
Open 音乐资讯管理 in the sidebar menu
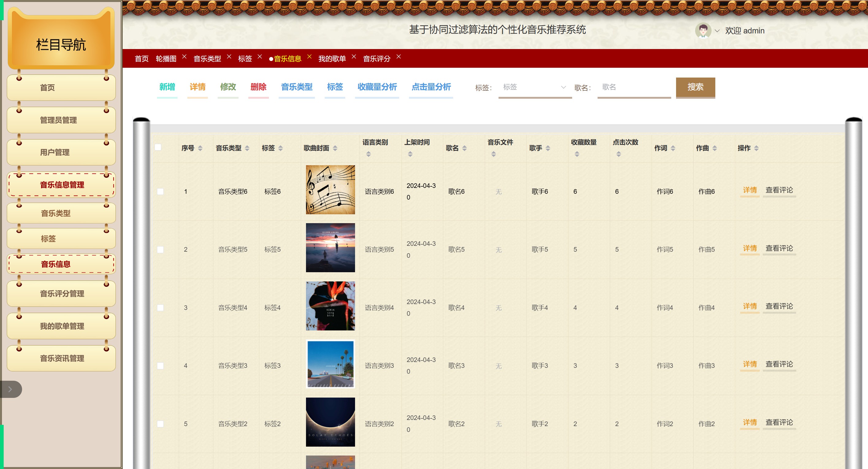pyautogui.click(x=62, y=358)
